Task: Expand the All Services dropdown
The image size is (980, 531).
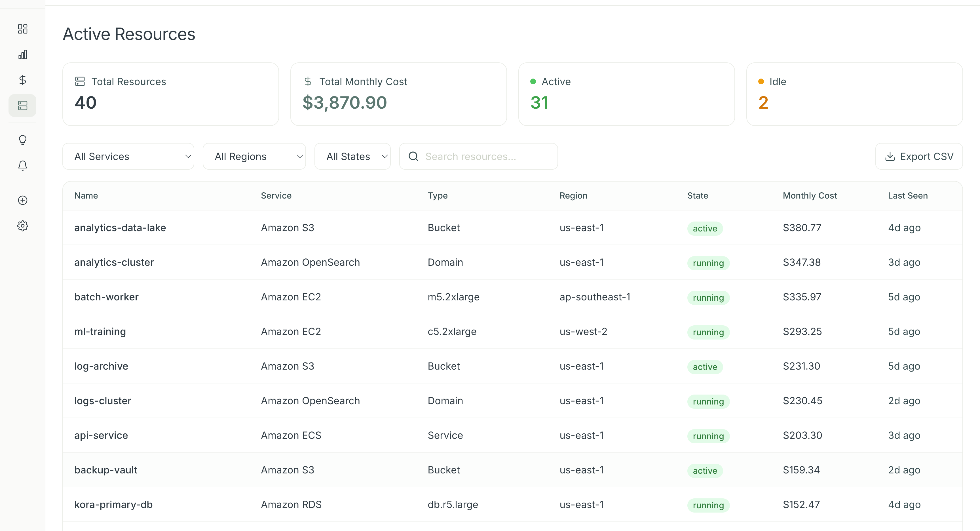Action: pyautogui.click(x=128, y=157)
